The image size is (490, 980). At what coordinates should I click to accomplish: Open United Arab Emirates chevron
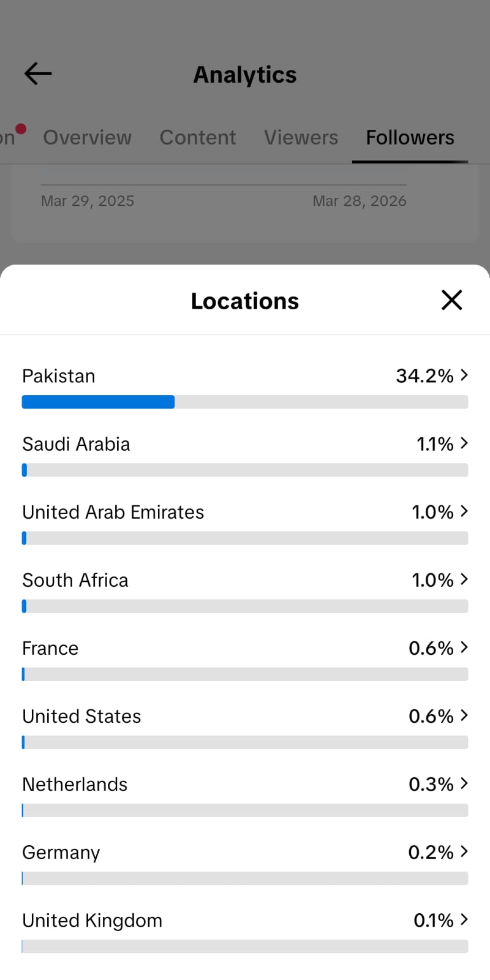[464, 511]
